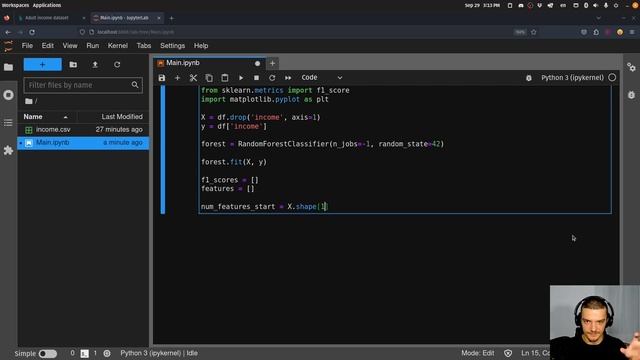640x360 pixels.
Task: Select the Main.ipynb file in browser
Action: (x=83, y=142)
